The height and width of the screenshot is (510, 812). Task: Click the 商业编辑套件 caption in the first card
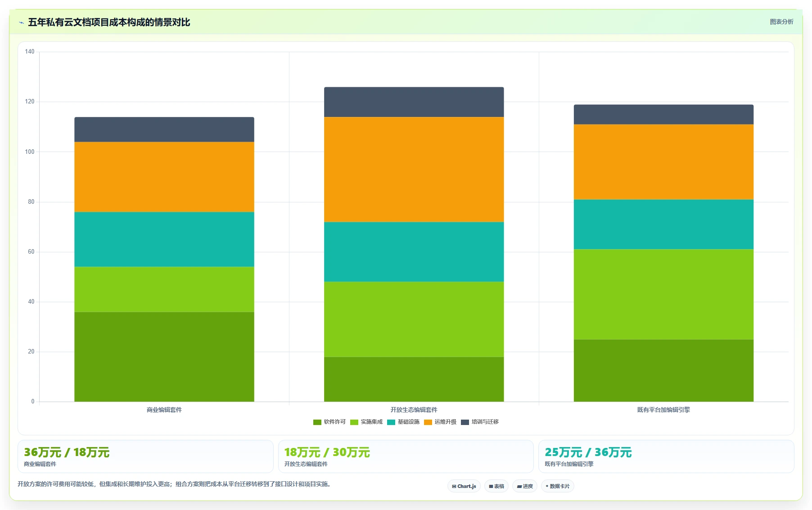tap(40, 464)
